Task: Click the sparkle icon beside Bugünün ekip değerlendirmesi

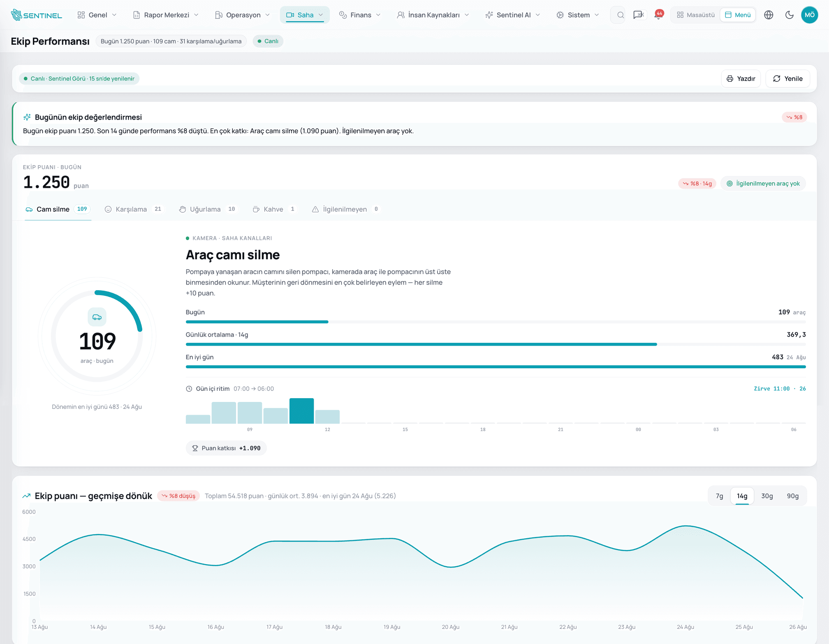Action: tap(27, 117)
